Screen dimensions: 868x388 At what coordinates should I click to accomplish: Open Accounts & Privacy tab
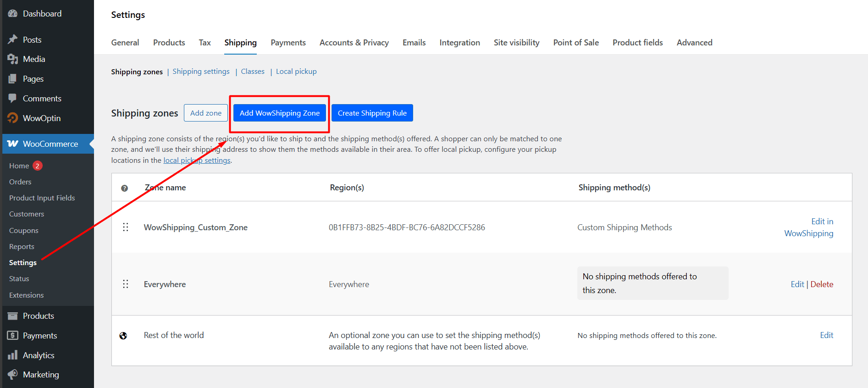[x=354, y=43]
